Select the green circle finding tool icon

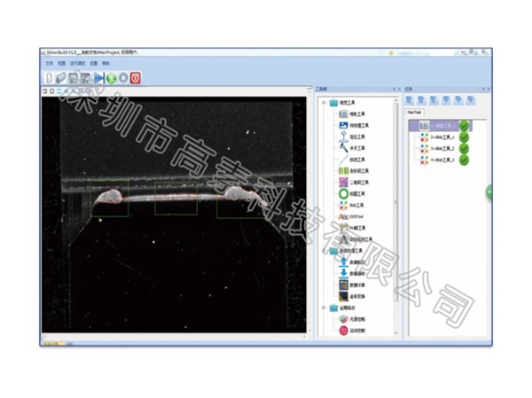tap(343, 194)
